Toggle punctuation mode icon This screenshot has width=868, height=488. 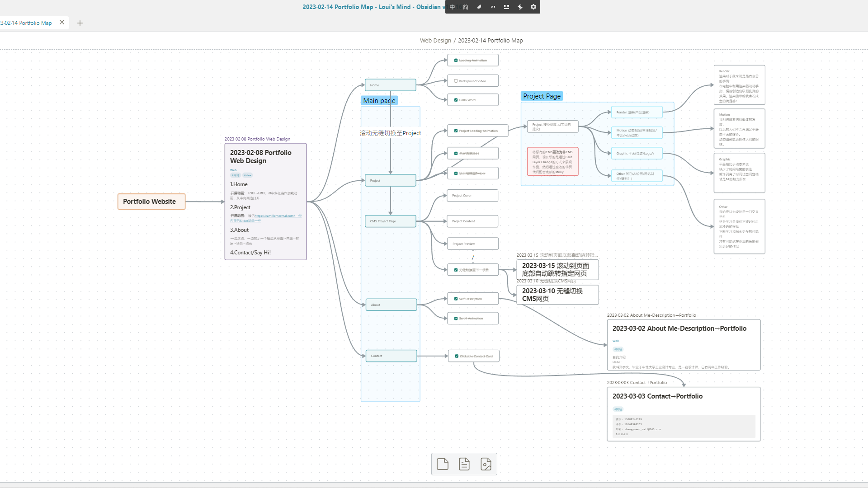493,7
